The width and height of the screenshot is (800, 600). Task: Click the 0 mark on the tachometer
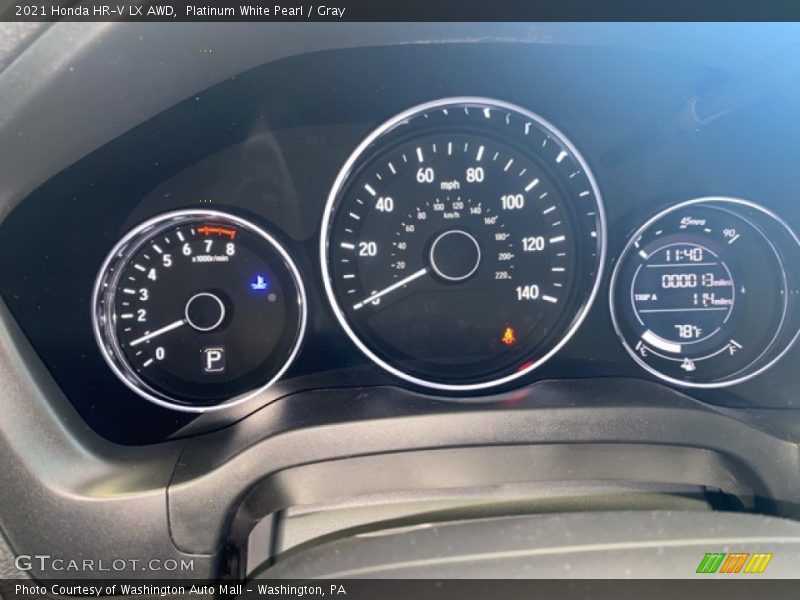coord(160,353)
